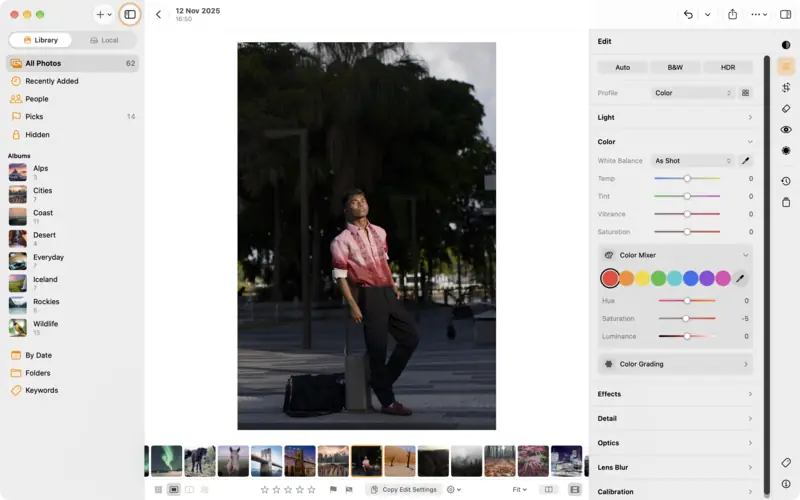Open the Keywords item in sidebar

[72, 390]
